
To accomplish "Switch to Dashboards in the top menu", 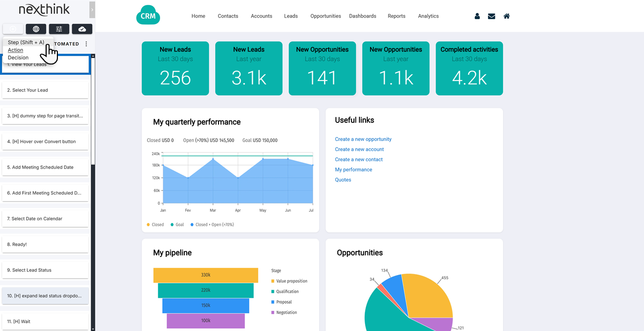I will [x=363, y=16].
